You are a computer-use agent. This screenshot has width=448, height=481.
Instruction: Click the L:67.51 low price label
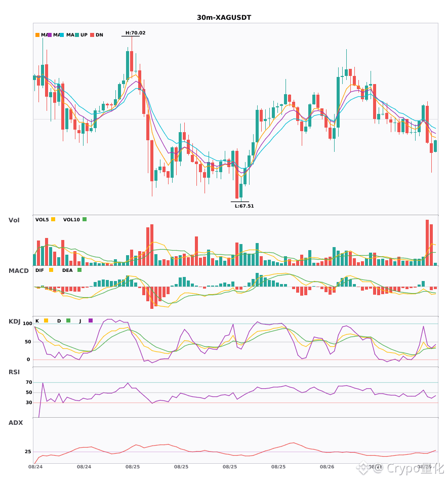(245, 206)
